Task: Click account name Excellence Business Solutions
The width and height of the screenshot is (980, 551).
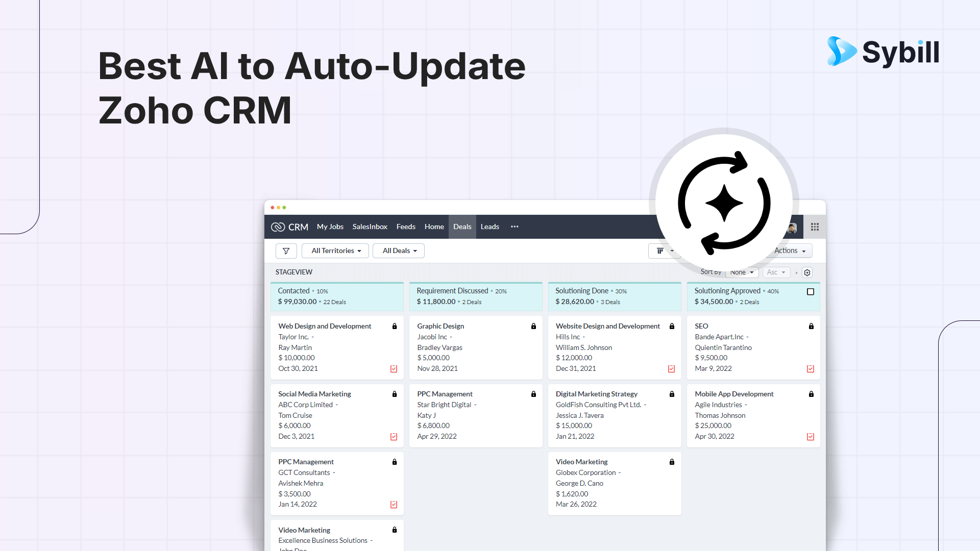Action: pyautogui.click(x=323, y=541)
